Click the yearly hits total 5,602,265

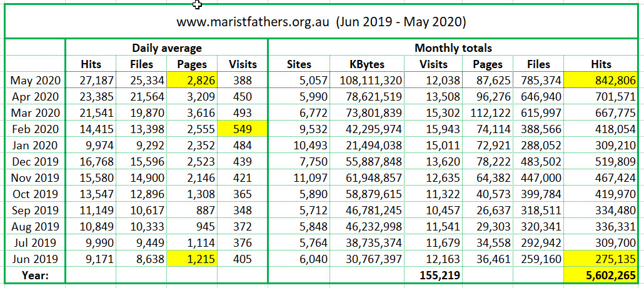[x=601, y=275]
